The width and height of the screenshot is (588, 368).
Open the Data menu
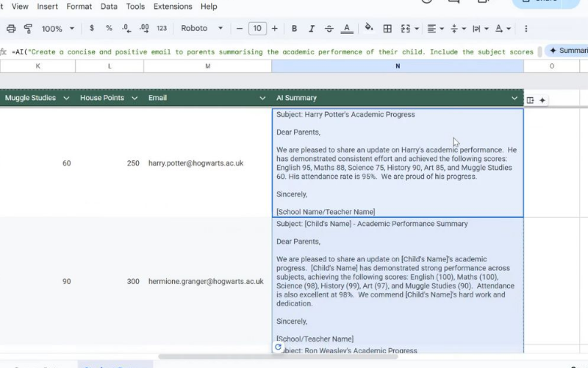[109, 7]
